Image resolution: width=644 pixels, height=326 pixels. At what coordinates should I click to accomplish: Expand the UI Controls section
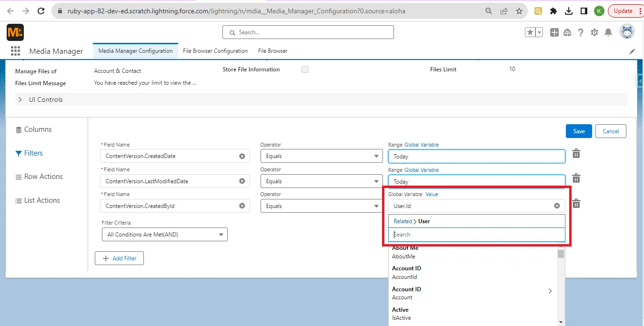[x=20, y=99]
